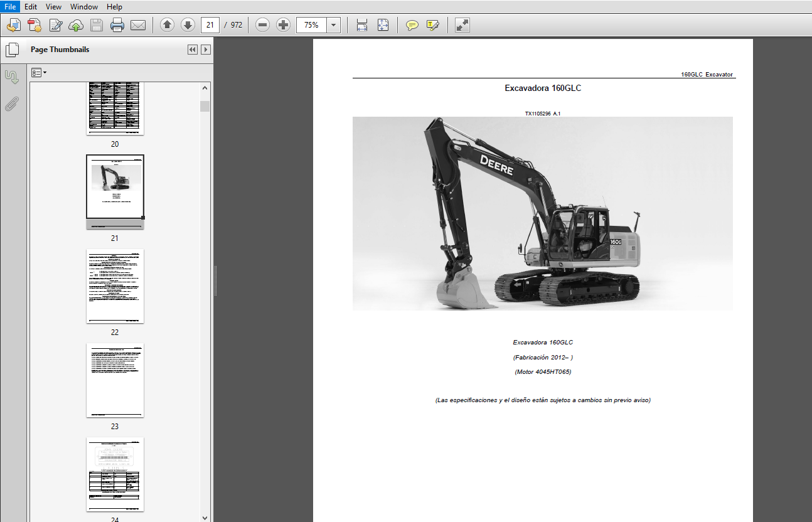Select page 21 thumbnail

click(115, 192)
